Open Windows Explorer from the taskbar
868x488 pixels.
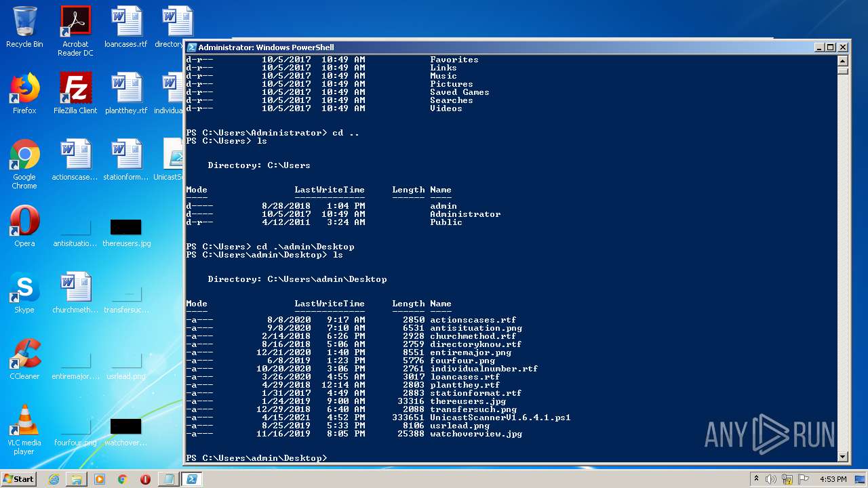click(x=77, y=479)
